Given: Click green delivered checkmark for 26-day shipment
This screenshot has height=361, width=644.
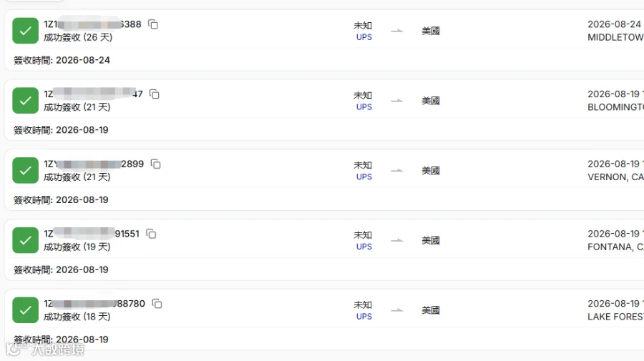Looking at the screenshot, I should click(x=26, y=31).
